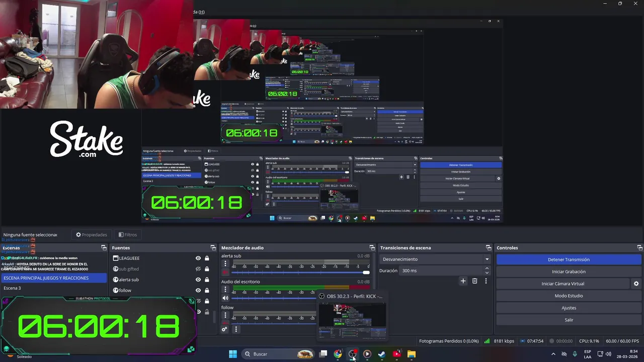The image size is (644, 362).
Task: Show the hidden sub gifted source
Action: click(198, 269)
